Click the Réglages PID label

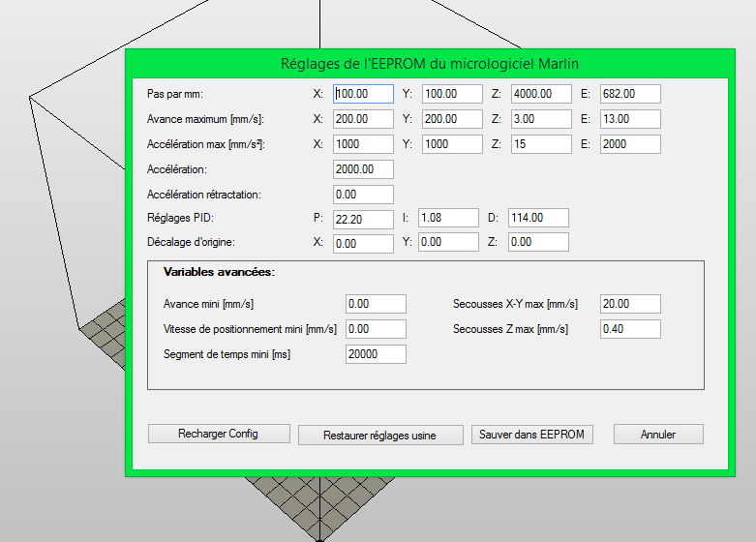coord(180,218)
